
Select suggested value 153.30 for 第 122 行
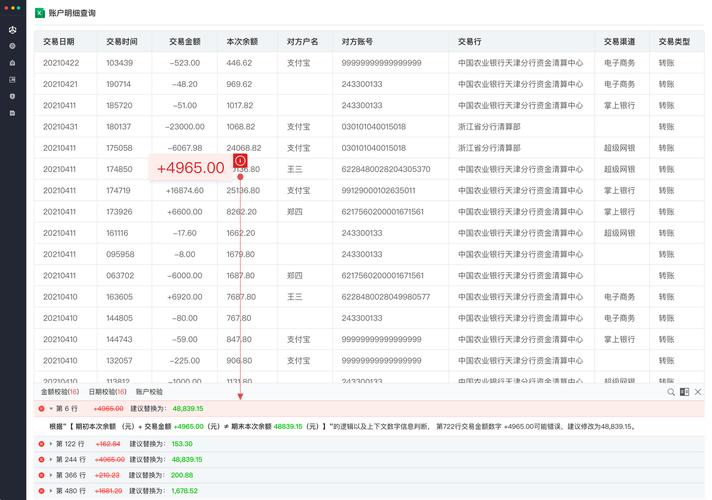pyautogui.click(x=182, y=444)
